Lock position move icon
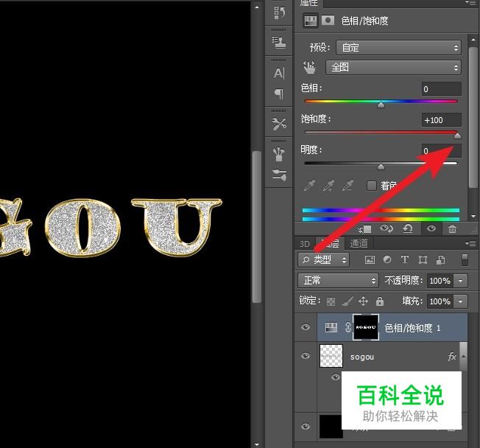480x448 pixels. click(363, 301)
